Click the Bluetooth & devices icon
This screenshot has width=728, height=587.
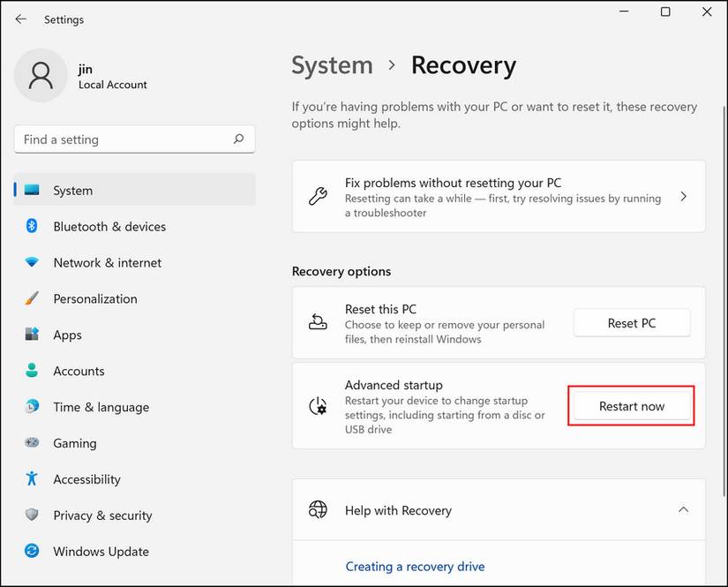(x=33, y=227)
